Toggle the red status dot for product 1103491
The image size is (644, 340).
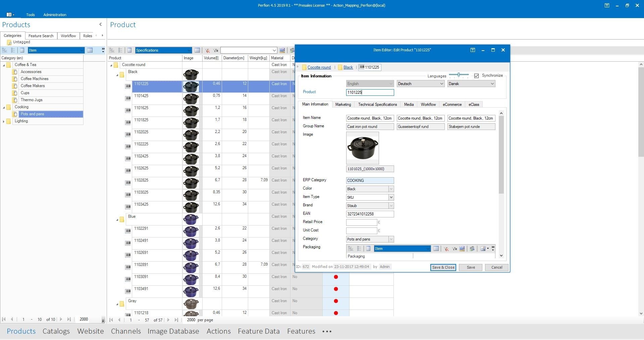click(336, 289)
